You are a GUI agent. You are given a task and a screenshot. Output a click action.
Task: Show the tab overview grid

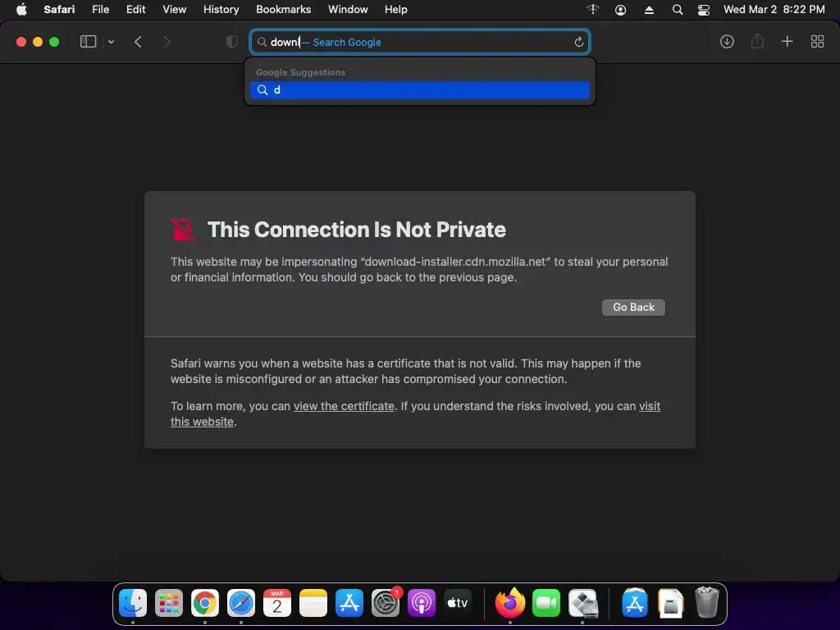tap(817, 42)
